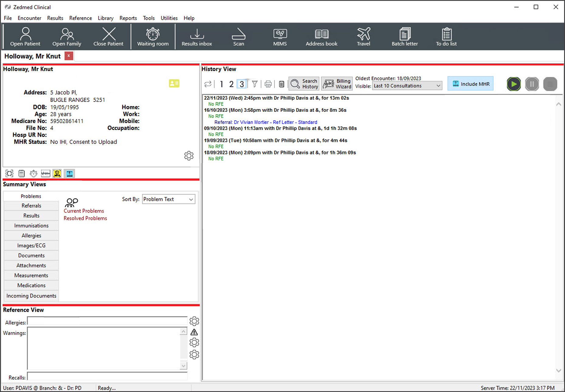Start the encounter with green play button
Image resolution: width=565 pixels, height=392 pixels.
click(x=514, y=84)
